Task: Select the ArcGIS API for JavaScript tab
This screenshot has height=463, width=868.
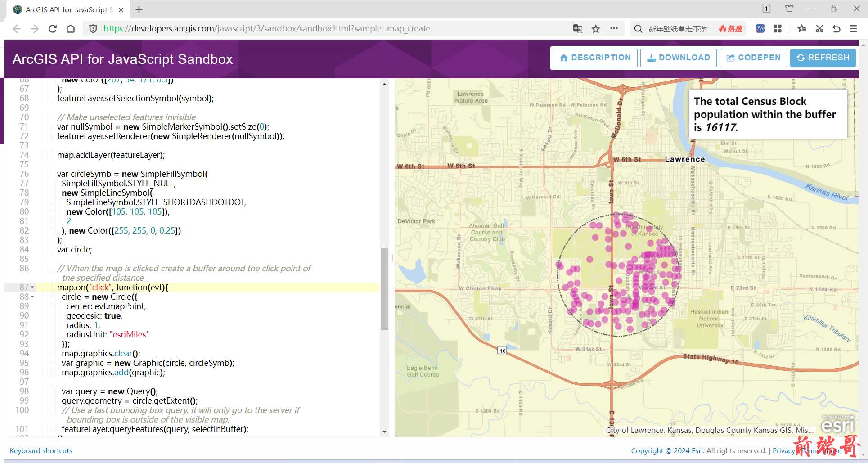Action: pyautogui.click(x=67, y=9)
